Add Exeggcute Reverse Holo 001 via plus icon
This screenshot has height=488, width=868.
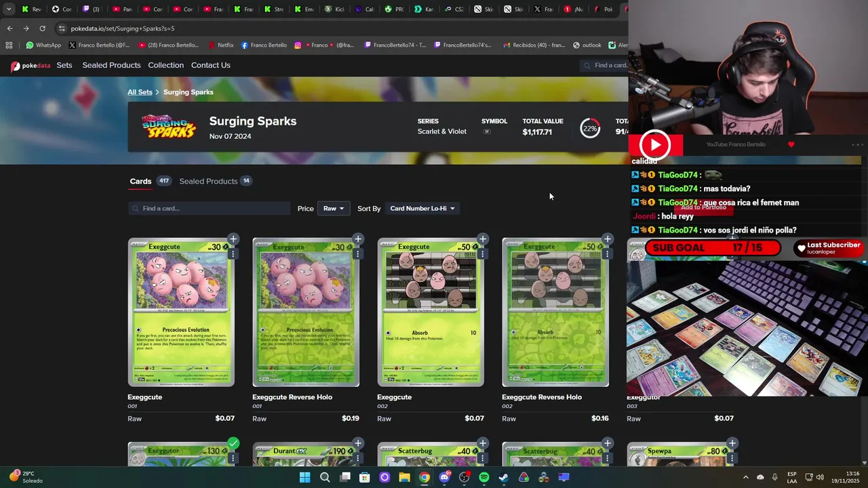[357, 239]
